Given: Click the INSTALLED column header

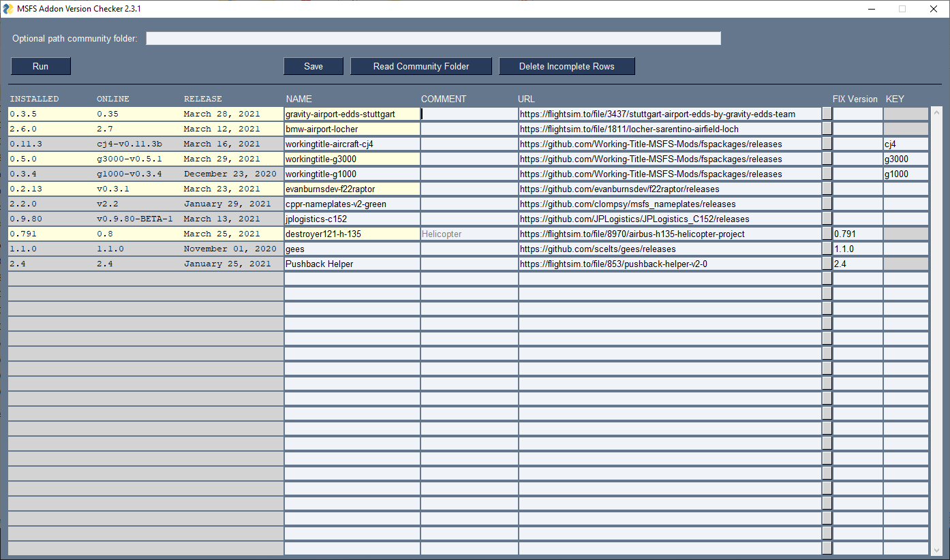Looking at the screenshot, I should pos(34,99).
